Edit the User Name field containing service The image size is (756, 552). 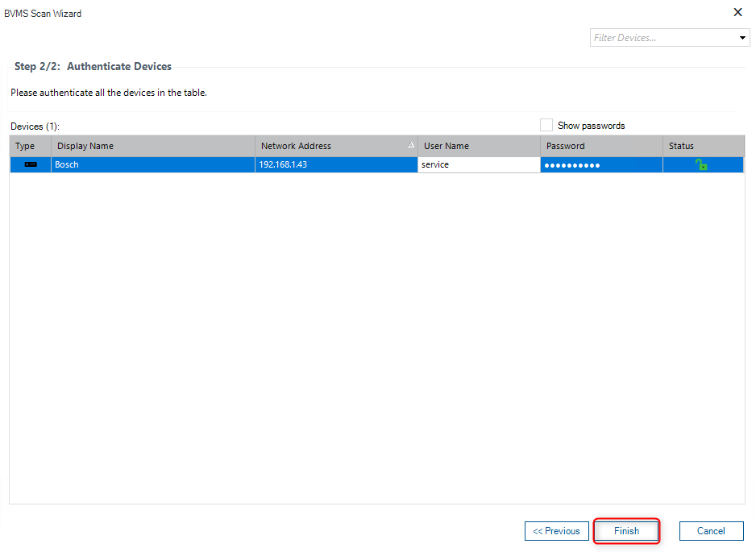click(x=478, y=164)
